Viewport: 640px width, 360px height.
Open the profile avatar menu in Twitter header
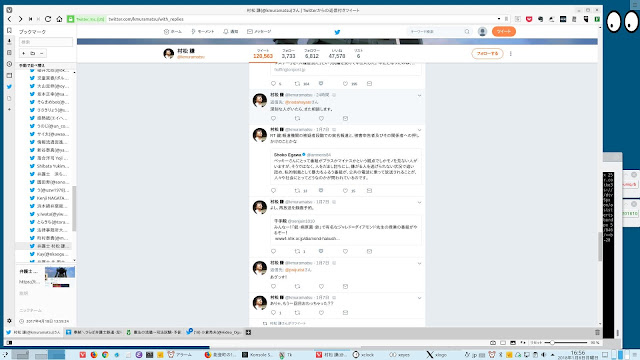[482, 31]
